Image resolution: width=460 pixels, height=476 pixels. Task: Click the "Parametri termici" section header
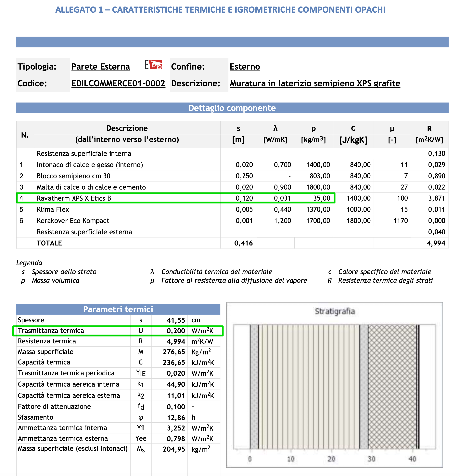pos(118,309)
